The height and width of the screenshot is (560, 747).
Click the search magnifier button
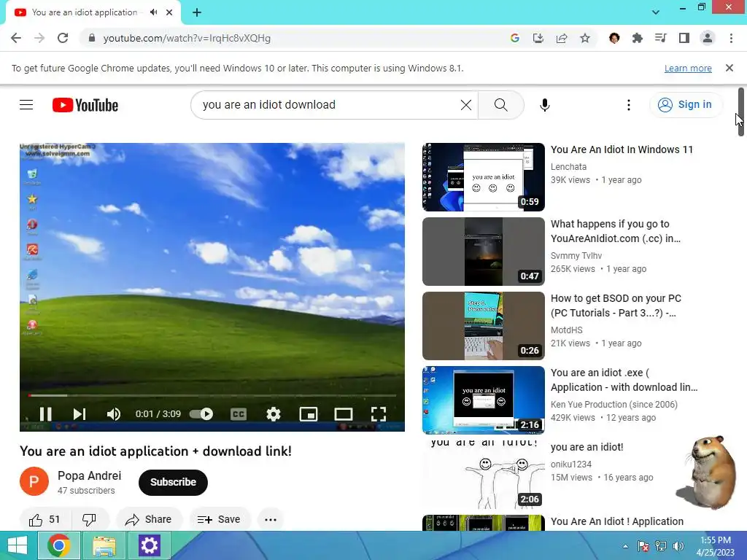coord(500,105)
